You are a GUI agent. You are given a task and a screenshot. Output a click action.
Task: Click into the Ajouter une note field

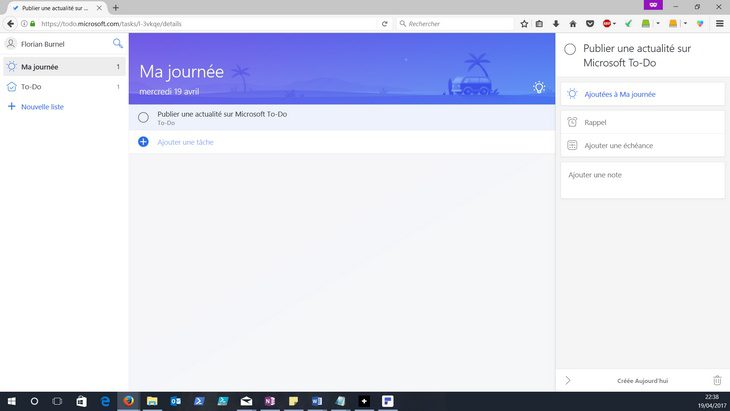coord(642,181)
